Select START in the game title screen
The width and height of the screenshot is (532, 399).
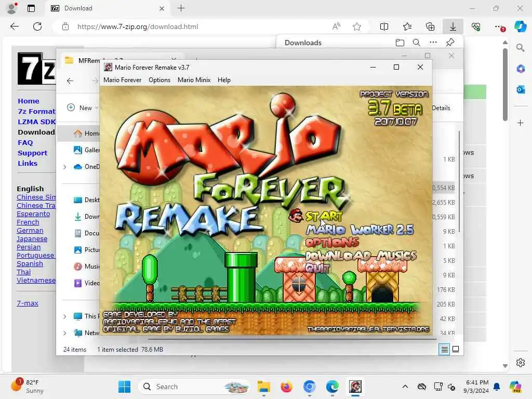(x=324, y=216)
